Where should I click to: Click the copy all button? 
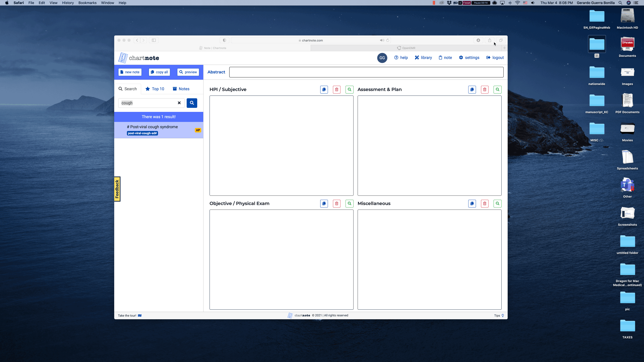[159, 72]
